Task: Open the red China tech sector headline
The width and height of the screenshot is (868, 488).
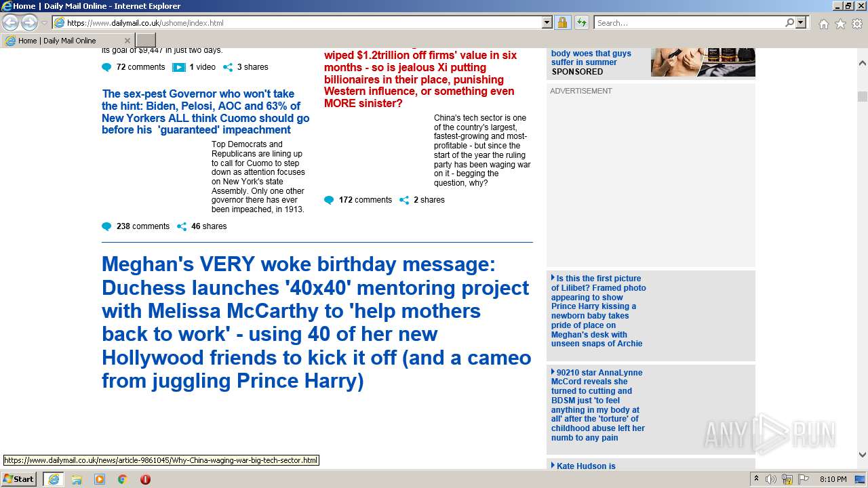Action: coord(420,79)
